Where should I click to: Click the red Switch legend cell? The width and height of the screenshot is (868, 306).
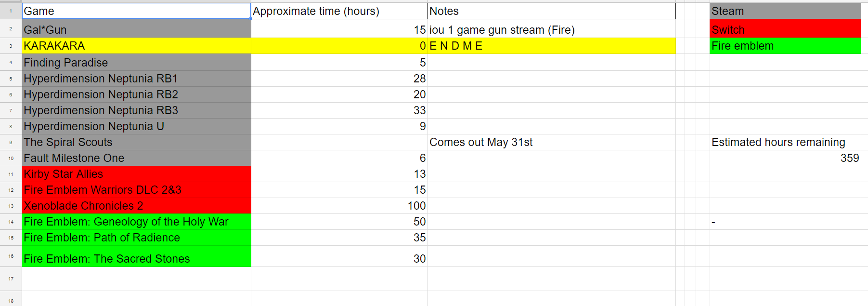pos(785,29)
